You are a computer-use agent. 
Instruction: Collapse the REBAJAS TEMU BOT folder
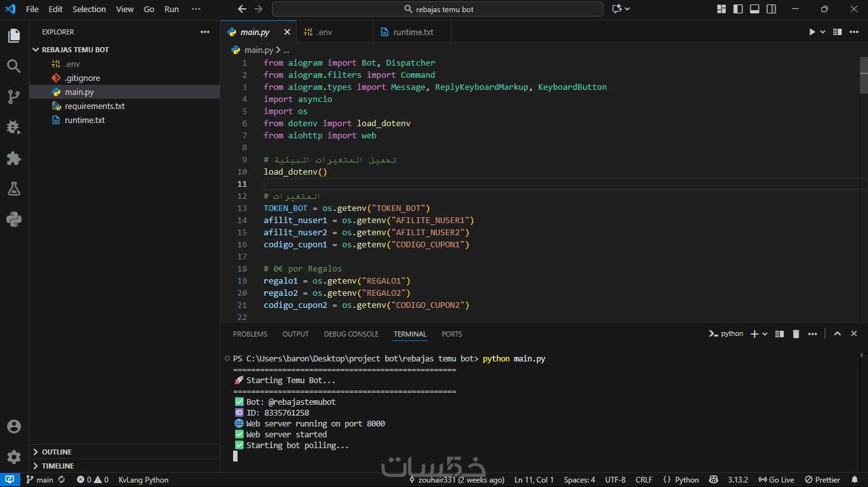(x=75, y=50)
